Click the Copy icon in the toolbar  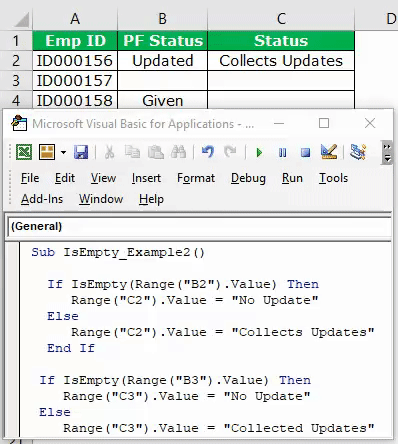132,152
